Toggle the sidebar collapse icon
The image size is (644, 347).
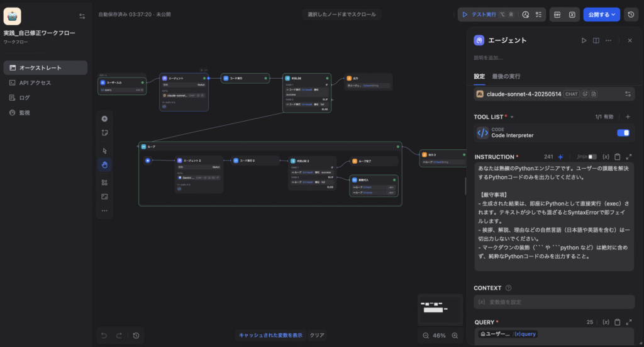tap(82, 16)
